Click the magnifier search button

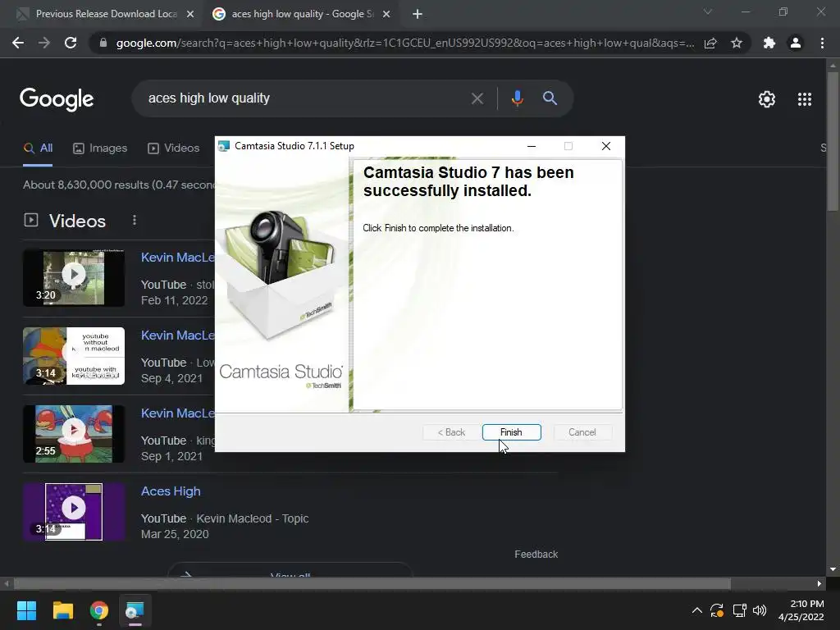pyautogui.click(x=550, y=98)
